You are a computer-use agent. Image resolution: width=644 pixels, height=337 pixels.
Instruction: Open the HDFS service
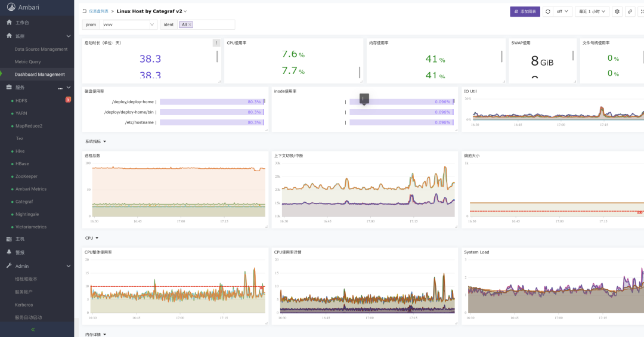pos(21,101)
